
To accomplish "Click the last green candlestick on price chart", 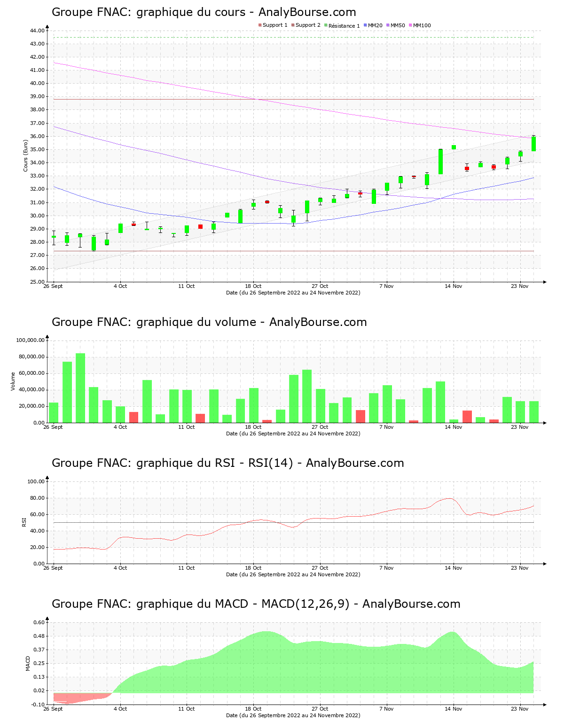I will coord(533,144).
